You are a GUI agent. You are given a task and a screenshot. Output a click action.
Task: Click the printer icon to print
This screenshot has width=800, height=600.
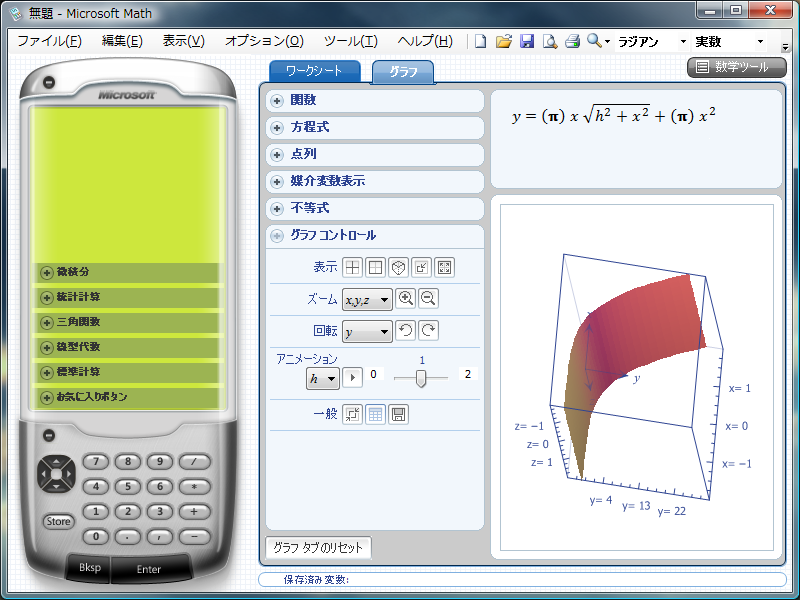[572, 41]
